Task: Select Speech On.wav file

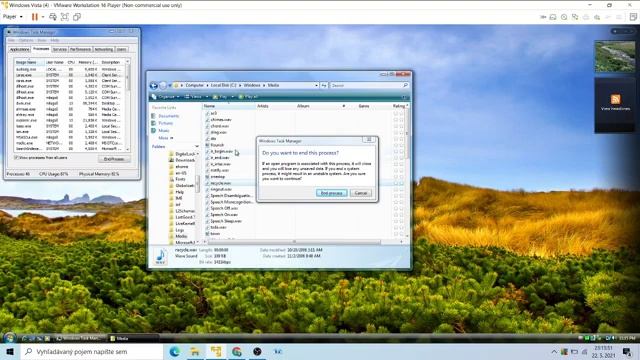Action: (x=222, y=215)
